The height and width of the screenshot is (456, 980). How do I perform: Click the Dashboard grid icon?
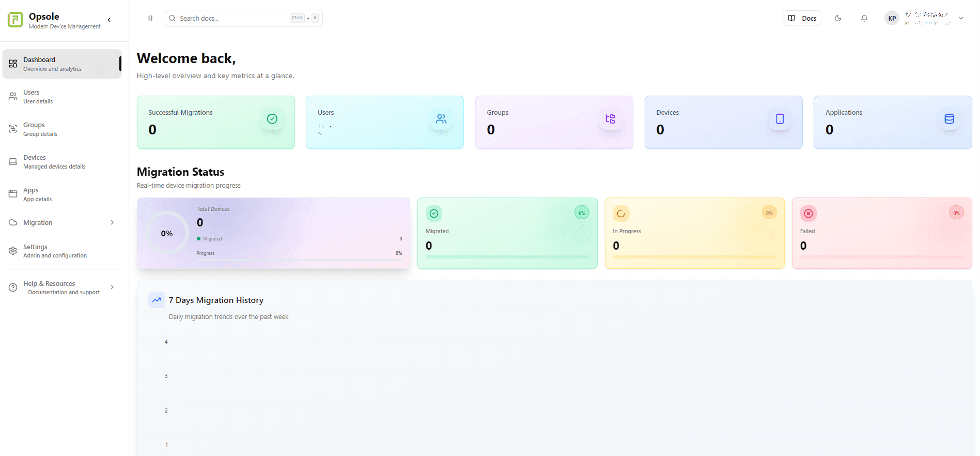(x=13, y=64)
